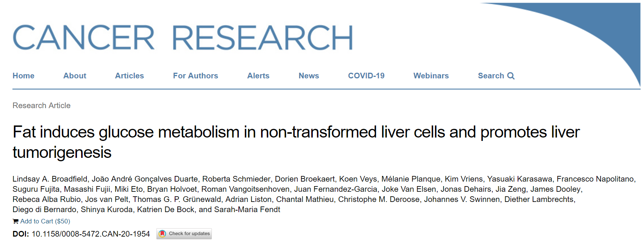Click the shopping cart icon
This screenshot has width=644, height=243.
tap(15, 221)
